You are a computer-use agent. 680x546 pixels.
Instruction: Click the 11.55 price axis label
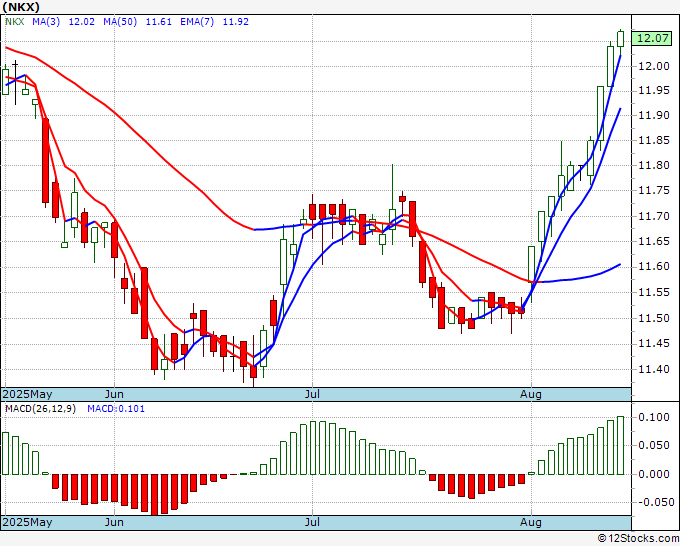(x=654, y=293)
